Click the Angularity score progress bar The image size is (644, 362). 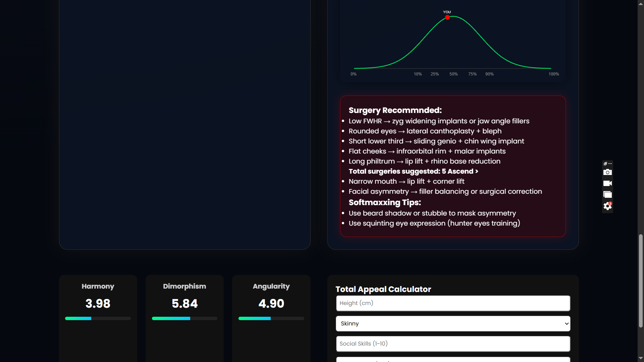(x=271, y=318)
